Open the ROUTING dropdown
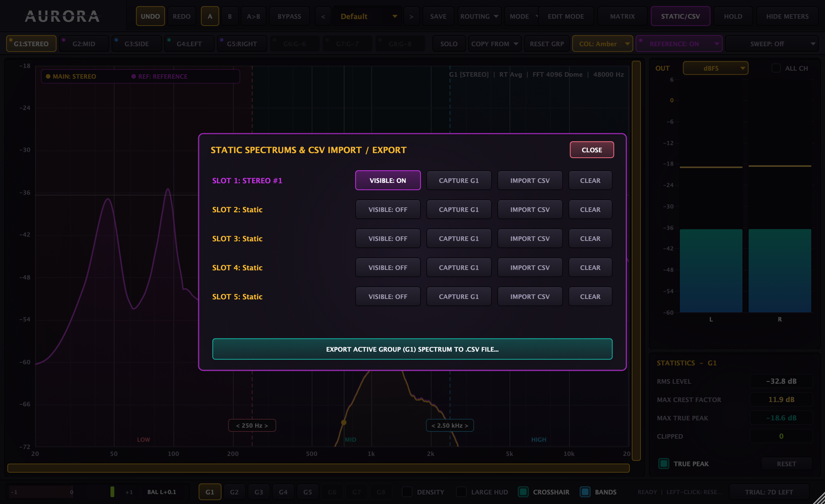This screenshot has height=504, width=825. point(479,16)
